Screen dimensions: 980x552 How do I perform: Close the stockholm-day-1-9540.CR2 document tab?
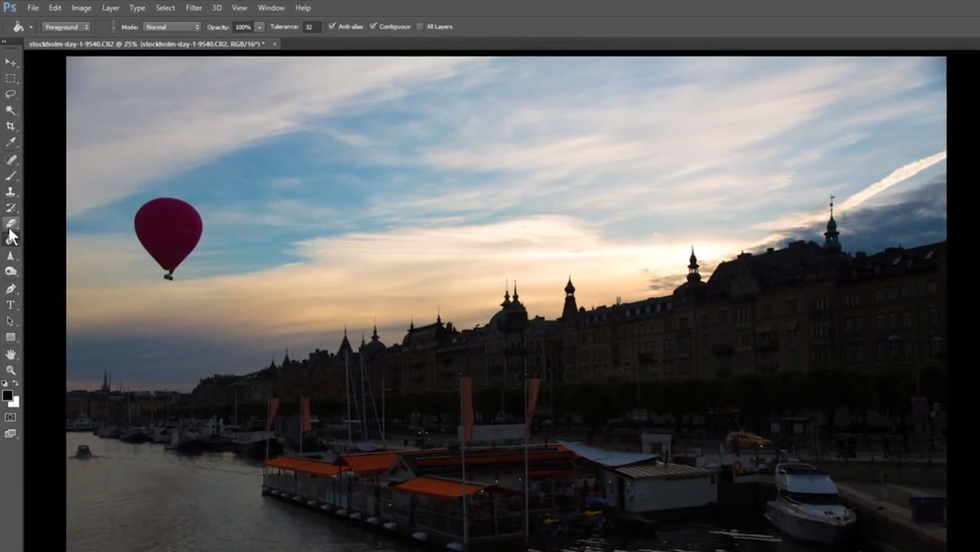pyautogui.click(x=274, y=43)
